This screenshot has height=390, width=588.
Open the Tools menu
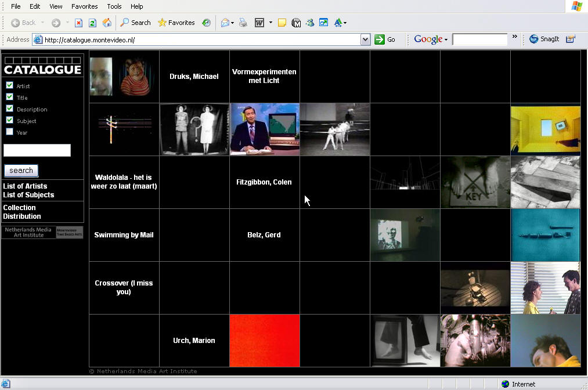[x=114, y=6]
